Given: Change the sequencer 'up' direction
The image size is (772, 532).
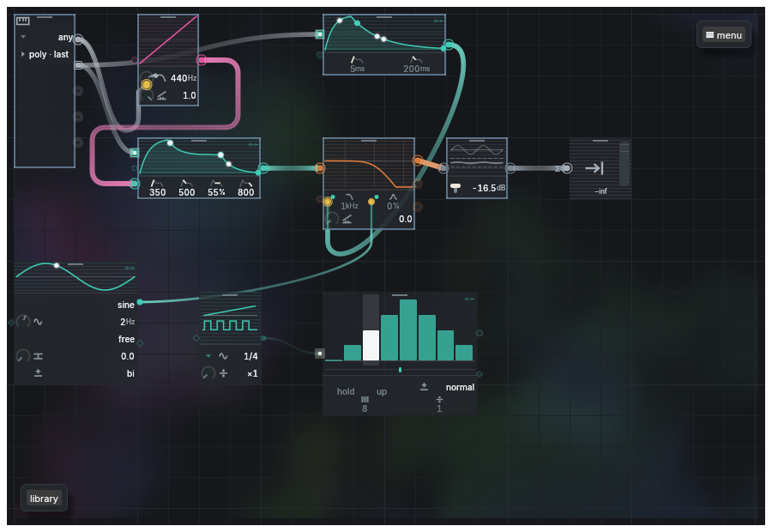Looking at the screenshot, I should pyautogui.click(x=382, y=391).
